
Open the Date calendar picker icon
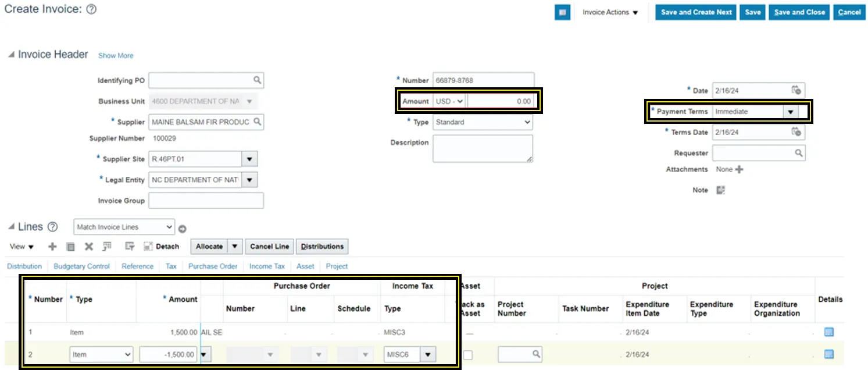click(x=796, y=90)
